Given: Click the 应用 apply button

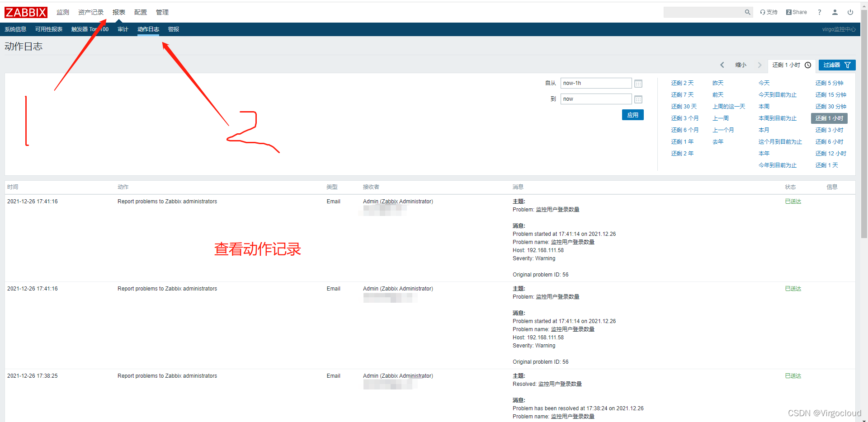Looking at the screenshot, I should (x=633, y=115).
